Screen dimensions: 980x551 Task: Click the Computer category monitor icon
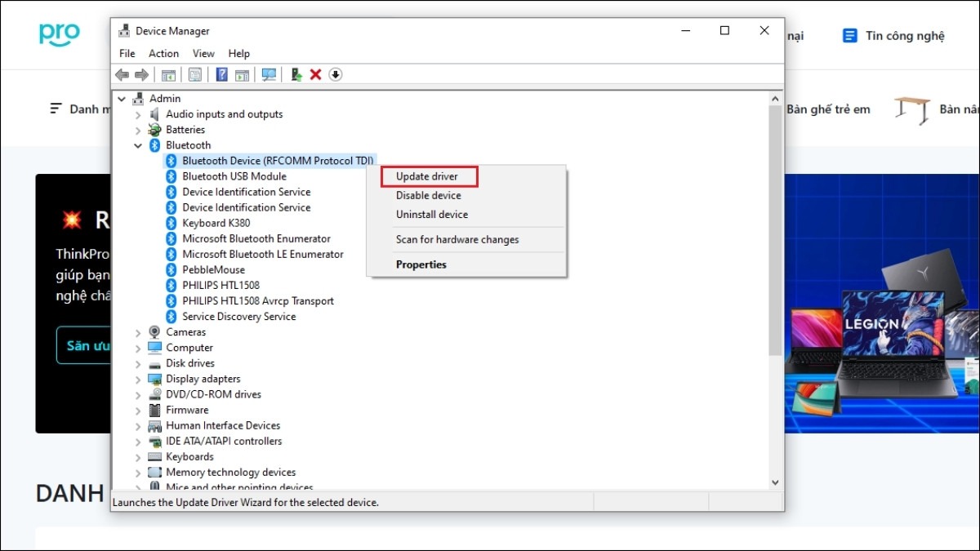tap(155, 348)
